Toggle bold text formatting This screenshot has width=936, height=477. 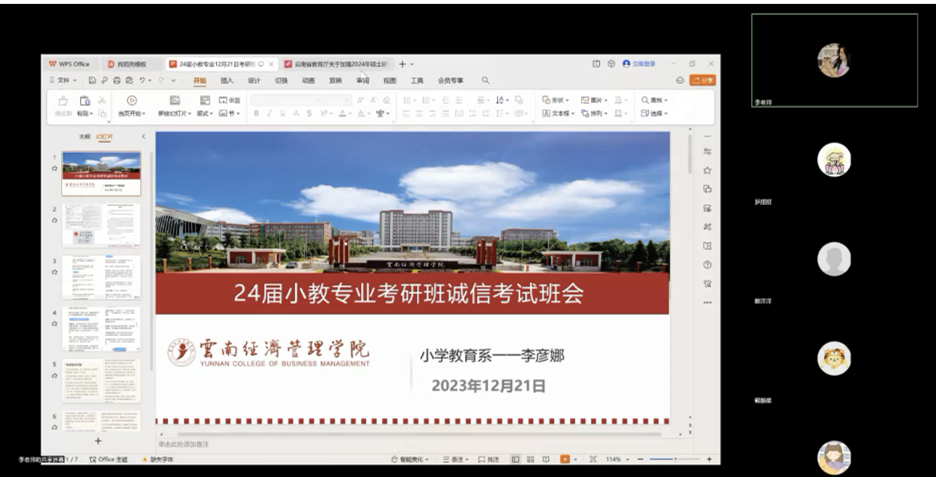pos(256,113)
